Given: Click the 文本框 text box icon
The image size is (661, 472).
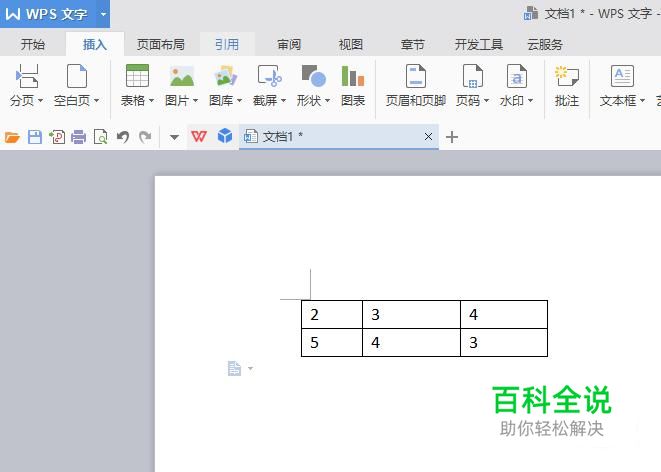Looking at the screenshot, I should coord(622,76).
